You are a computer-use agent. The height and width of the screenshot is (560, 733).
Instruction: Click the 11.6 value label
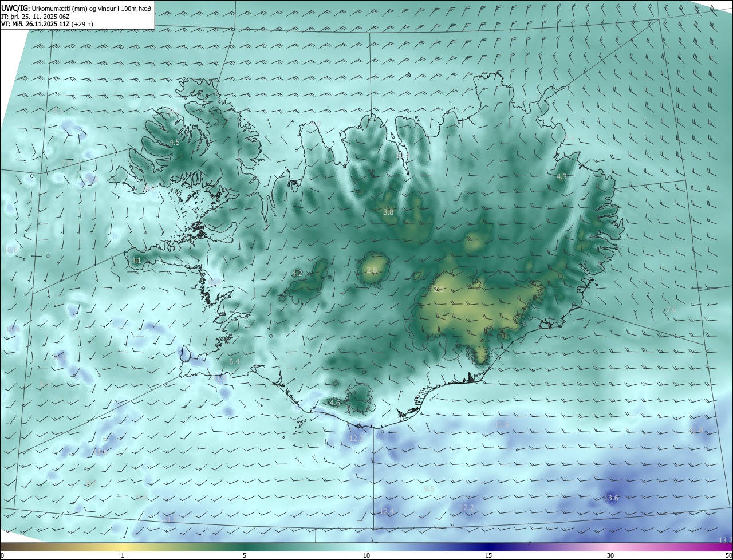(x=502, y=424)
